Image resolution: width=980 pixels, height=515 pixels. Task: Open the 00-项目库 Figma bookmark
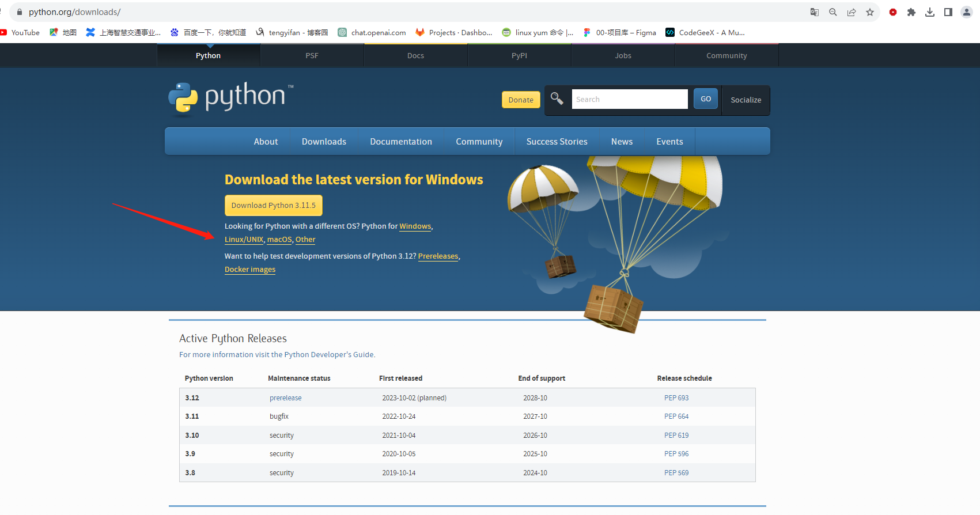tap(619, 33)
